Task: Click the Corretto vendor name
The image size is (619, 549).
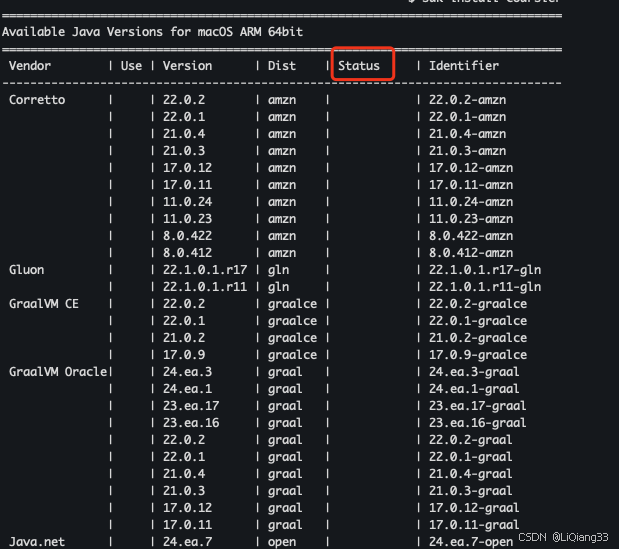Action: (37, 100)
